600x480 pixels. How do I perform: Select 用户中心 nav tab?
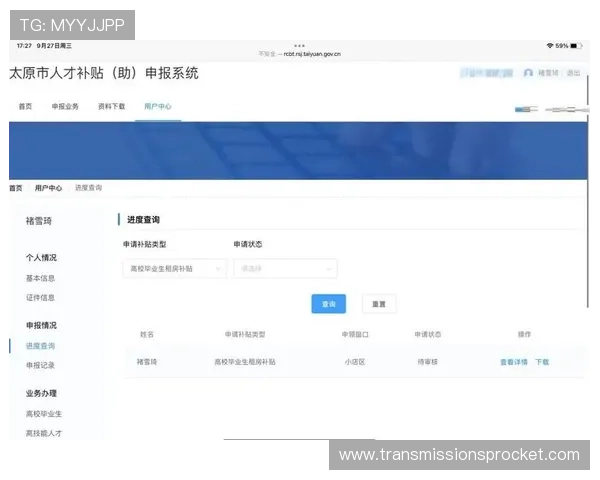click(x=158, y=106)
